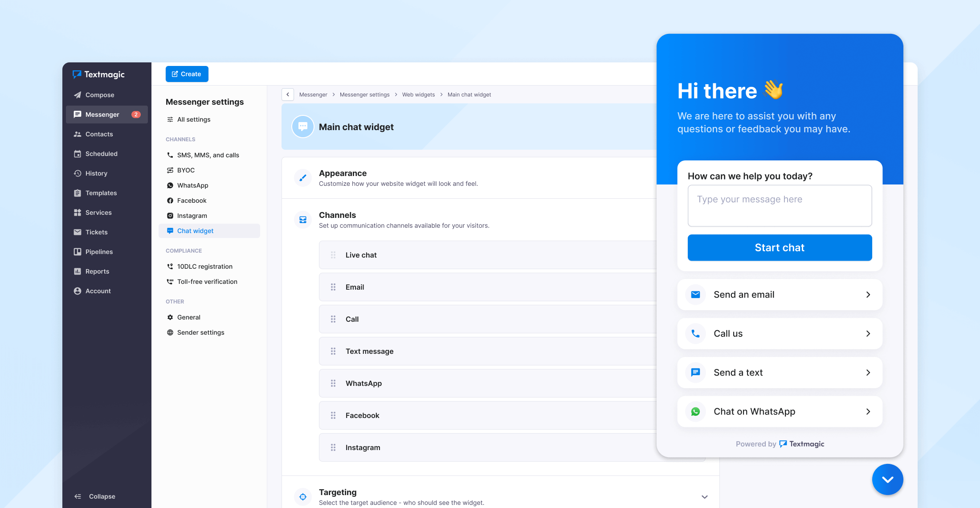The width and height of the screenshot is (980, 508).
Task: Click the Instagram icon in settings menu
Action: 170,216
